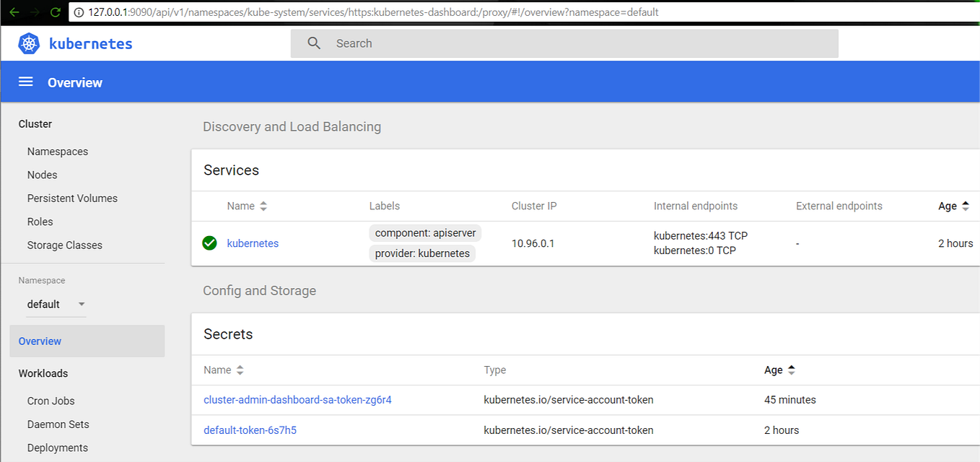Switch to the Overview section in the sidebar
This screenshot has width=980, height=462.
(x=40, y=341)
